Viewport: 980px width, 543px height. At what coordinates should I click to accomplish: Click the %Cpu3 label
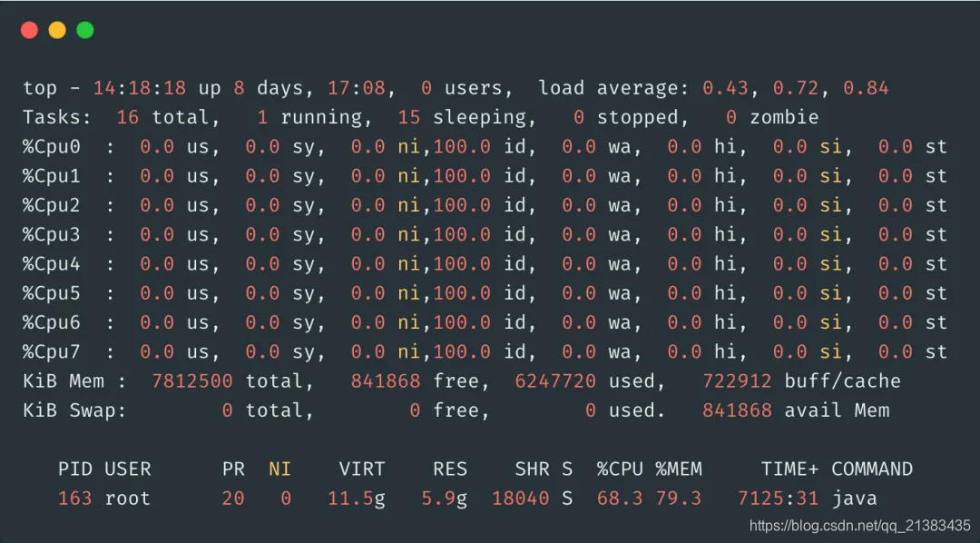click(52, 234)
